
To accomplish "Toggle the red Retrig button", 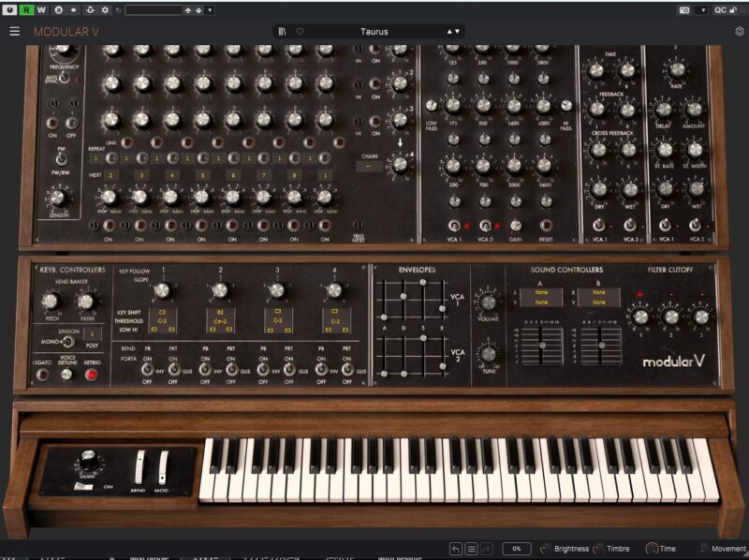I will point(91,376).
